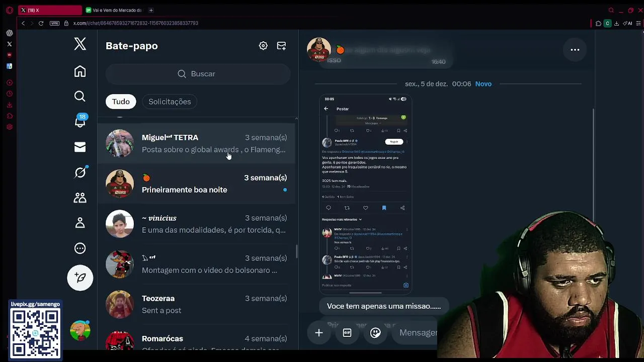The height and width of the screenshot is (362, 644).
Task: Click the address bar URL
Action: 136,23
